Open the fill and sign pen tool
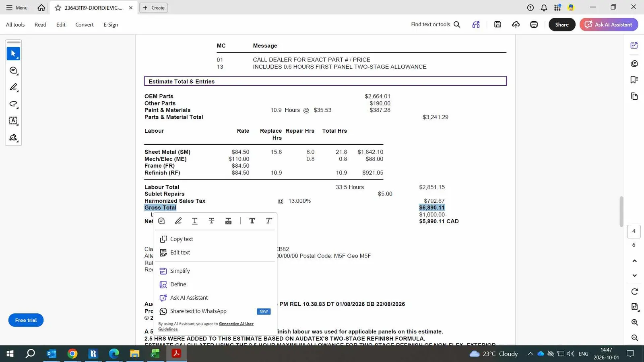Viewport: 644px width, 362px height. click(13, 138)
